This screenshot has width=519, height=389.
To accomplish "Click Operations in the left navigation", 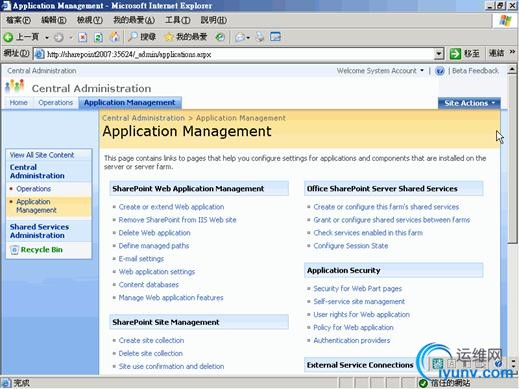I will click(x=34, y=189).
